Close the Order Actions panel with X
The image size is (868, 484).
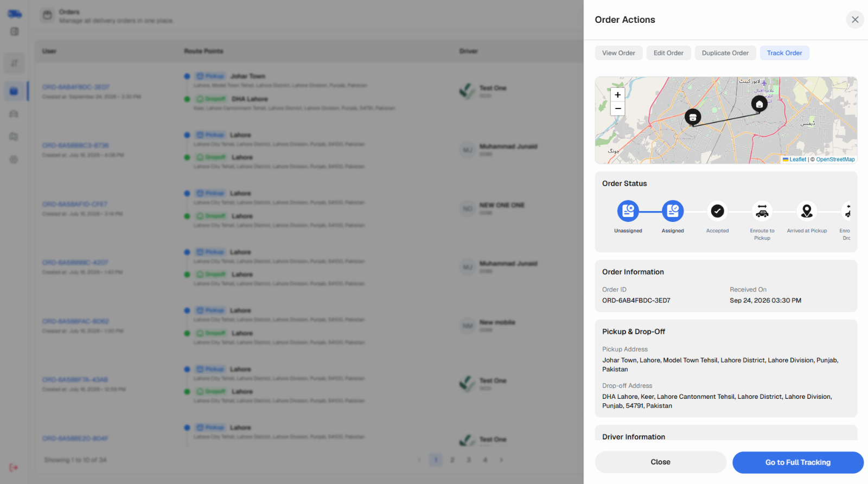[x=855, y=20]
